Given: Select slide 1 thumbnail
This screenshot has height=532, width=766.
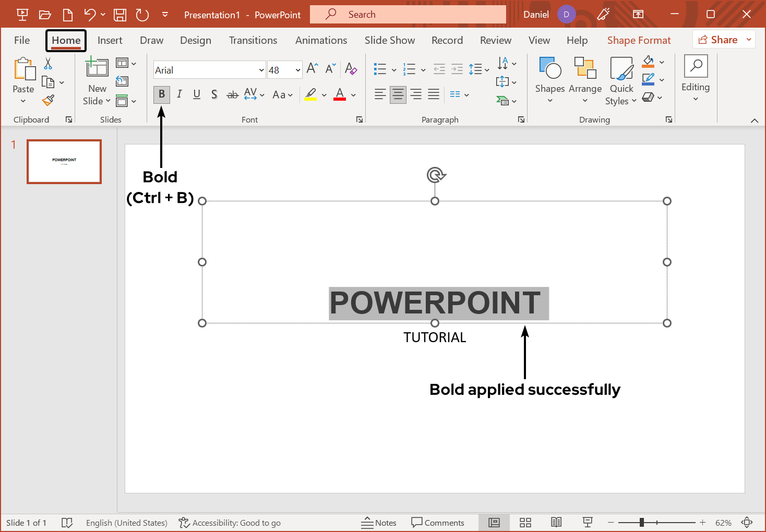Looking at the screenshot, I should 64,162.
